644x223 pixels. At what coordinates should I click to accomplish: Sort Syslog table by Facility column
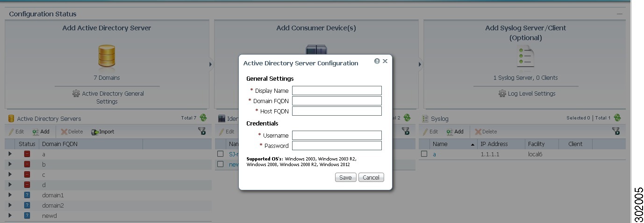tap(536, 144)
